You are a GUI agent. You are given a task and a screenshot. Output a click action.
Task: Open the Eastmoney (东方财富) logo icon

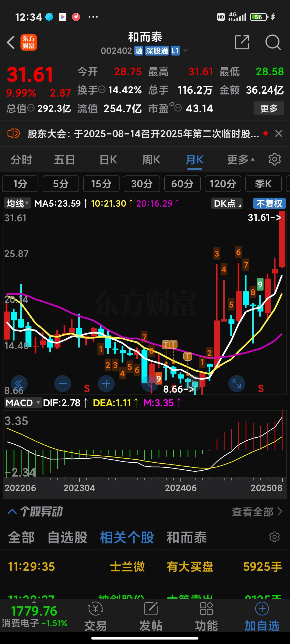tap(29, 42)
